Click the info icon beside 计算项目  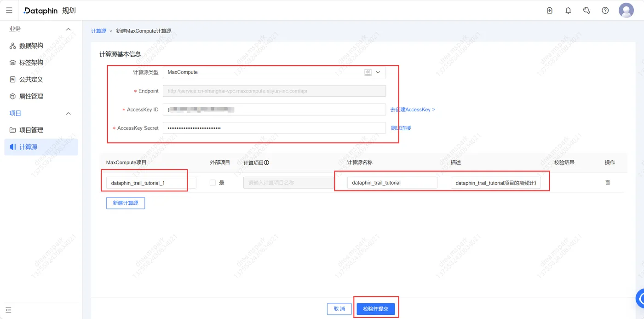click(266, 162)
